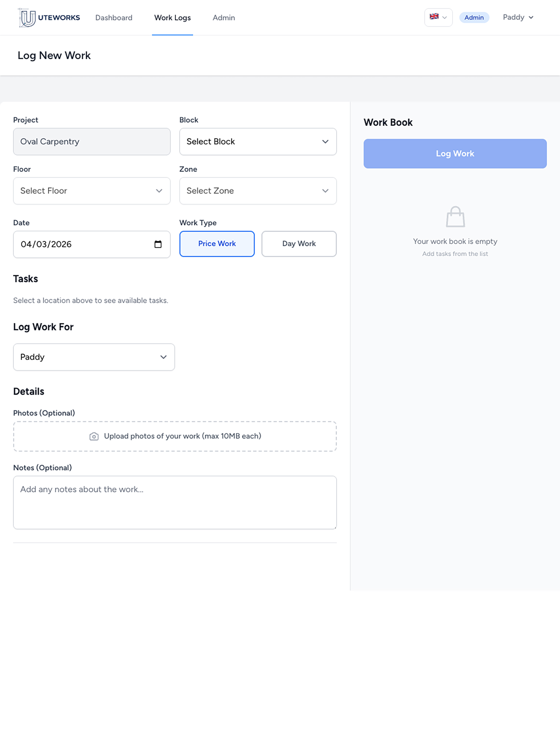Image resolution: width=560 pixels, height=747 pixels.
Task: Click 'Select a location above to see available tasks.'
Action: point(91,300)
